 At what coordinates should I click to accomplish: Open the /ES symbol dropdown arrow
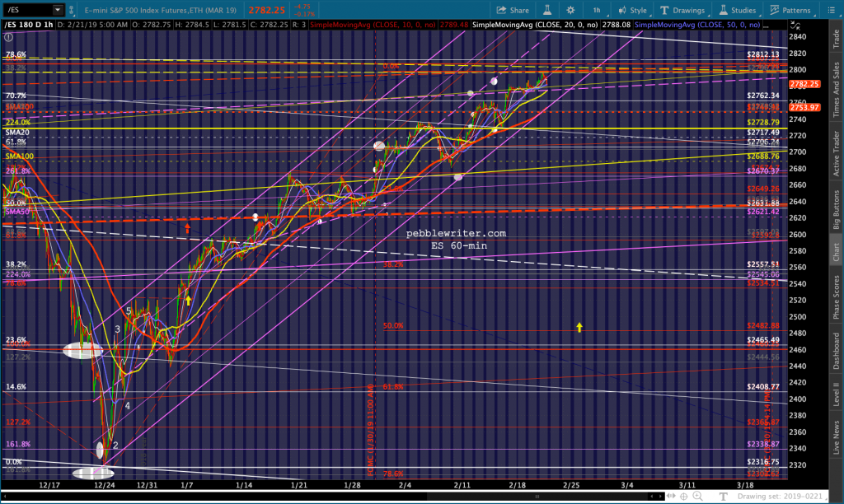tap(58, 10)
